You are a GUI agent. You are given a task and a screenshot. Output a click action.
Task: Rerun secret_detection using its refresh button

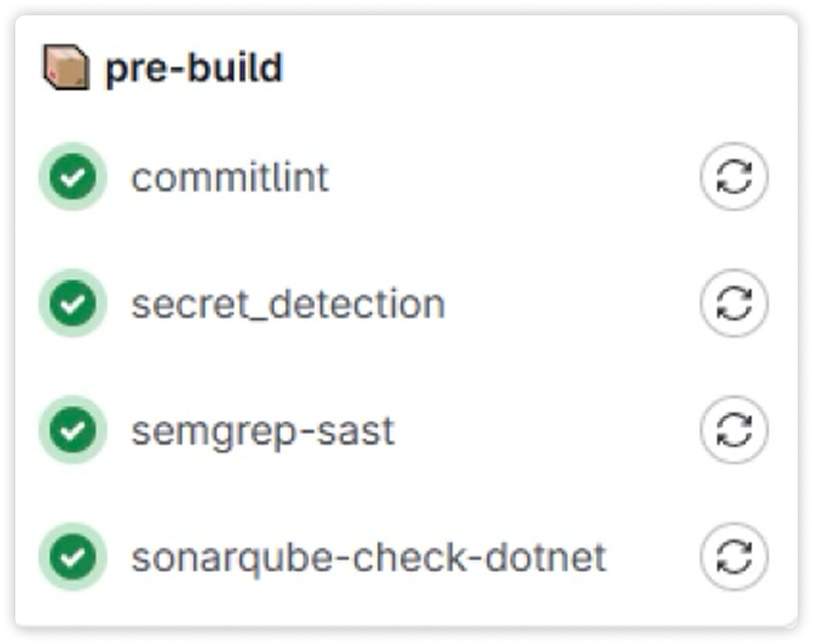coord(734,303)
